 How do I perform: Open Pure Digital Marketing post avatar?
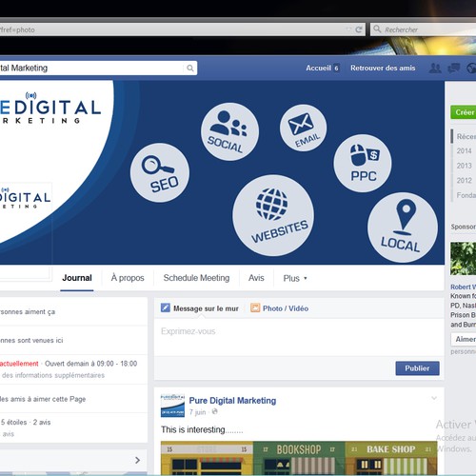[x=172, y=406]
